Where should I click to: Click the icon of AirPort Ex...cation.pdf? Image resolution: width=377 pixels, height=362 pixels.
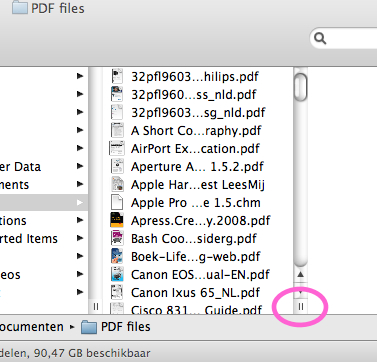click(117, 149)
